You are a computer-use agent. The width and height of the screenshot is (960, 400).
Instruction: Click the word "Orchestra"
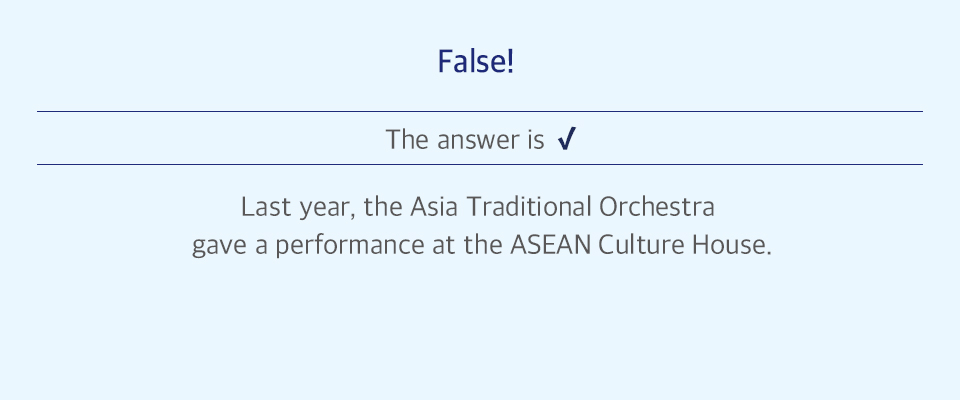point(657,207)
